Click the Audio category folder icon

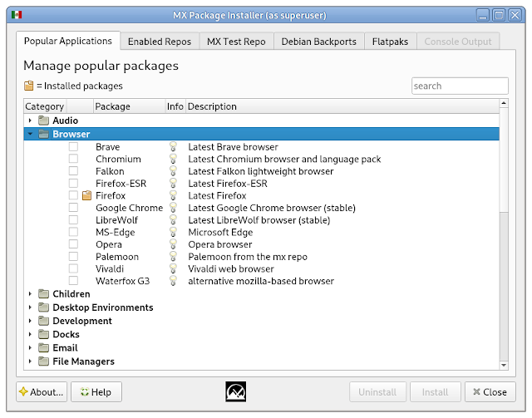point(43,120)
